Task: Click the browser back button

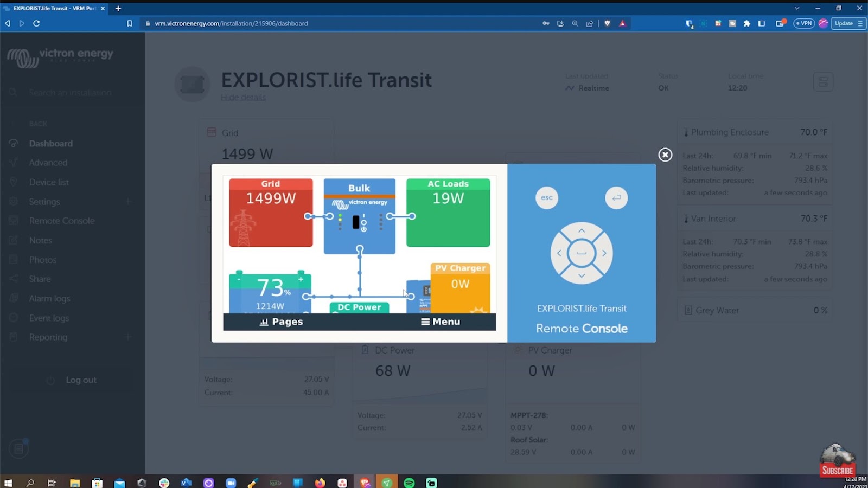Action: pyautogui.click(x=8, y=23)
